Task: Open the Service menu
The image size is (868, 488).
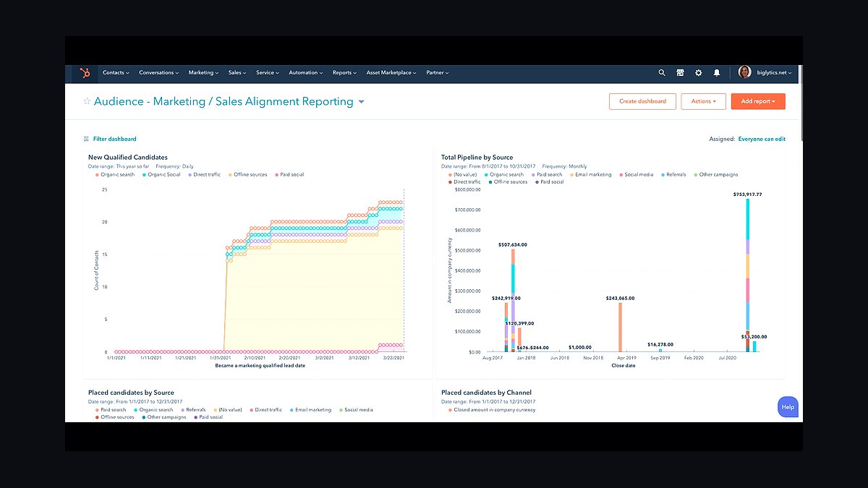Action: (268, 73)
